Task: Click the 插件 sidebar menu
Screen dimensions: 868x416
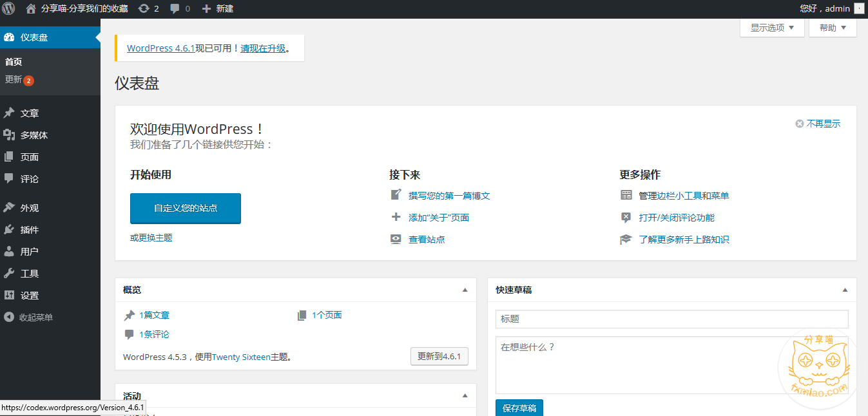Action: click(x=50, y=230)
